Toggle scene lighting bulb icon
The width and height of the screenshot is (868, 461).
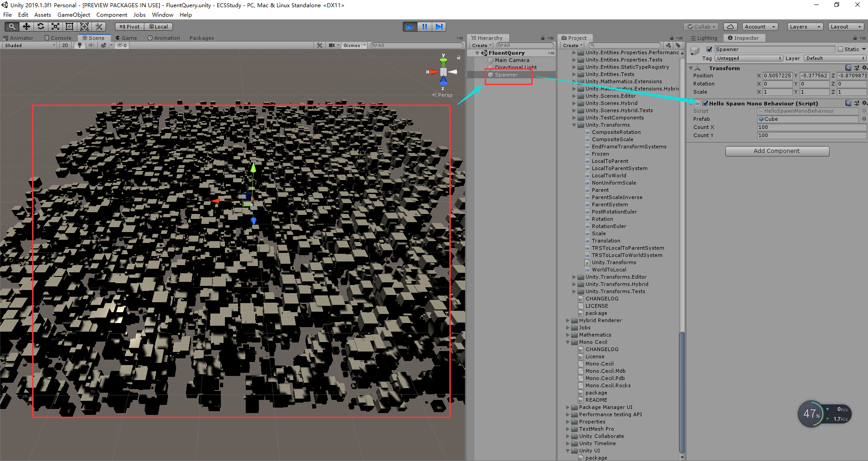coord(80,45)
